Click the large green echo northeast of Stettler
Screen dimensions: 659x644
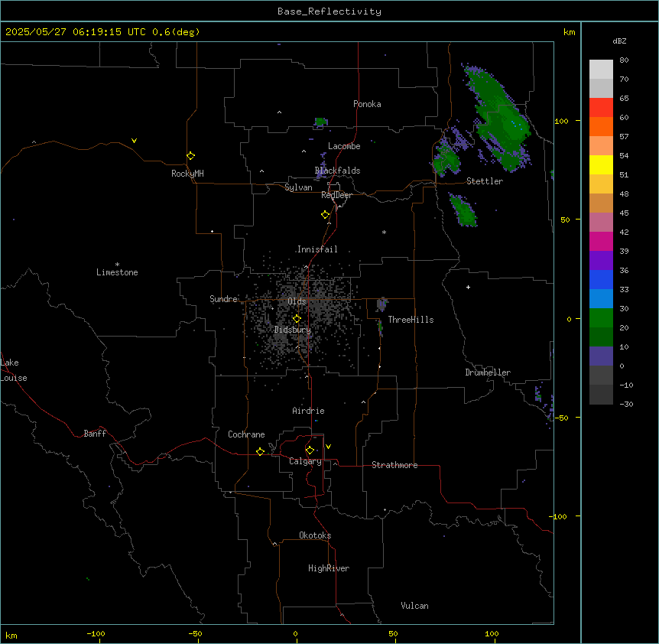click(x=499, y=121)
